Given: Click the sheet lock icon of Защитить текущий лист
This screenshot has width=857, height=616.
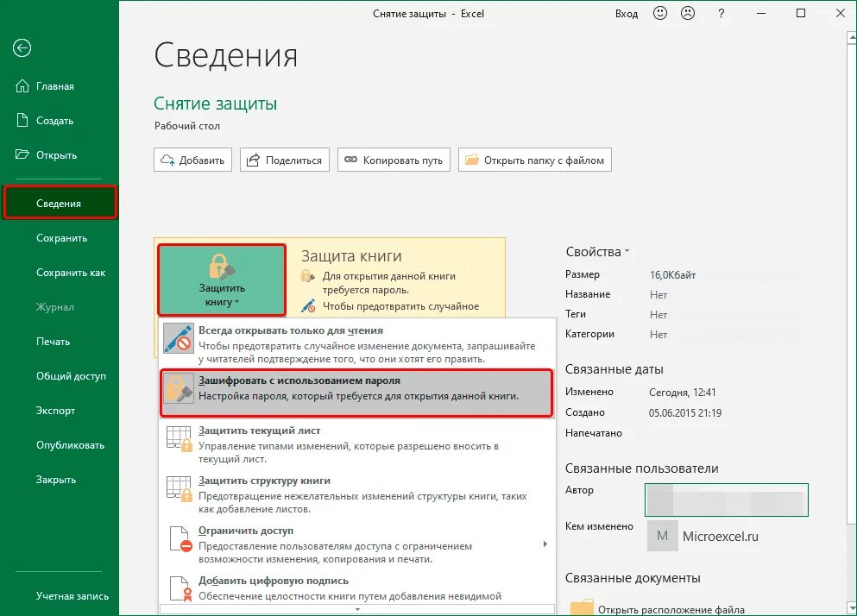Looking at the screenshot, I should [x=179, y=438].
